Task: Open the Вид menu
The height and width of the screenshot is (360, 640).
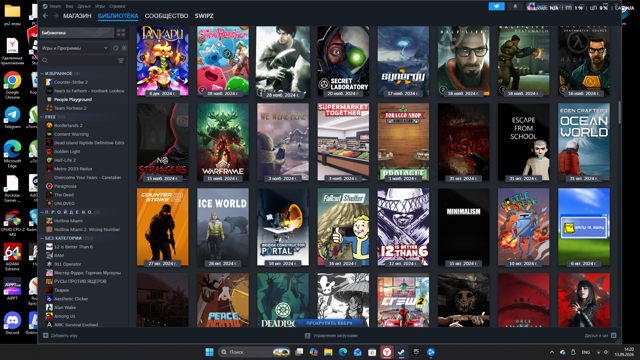Action: (x=69, y=6)
